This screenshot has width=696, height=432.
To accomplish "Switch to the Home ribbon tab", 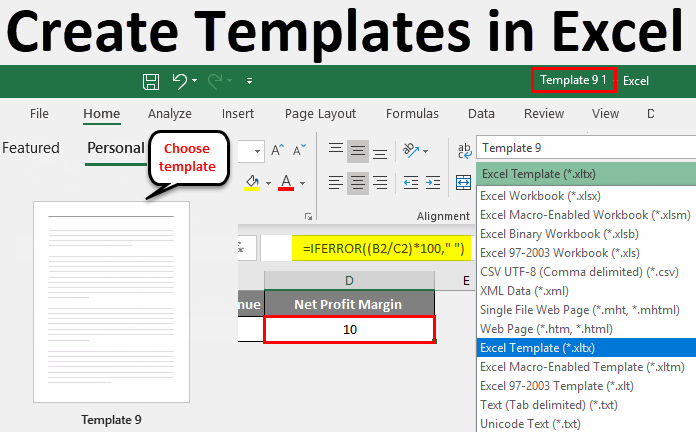I will [x=102, y=114].
